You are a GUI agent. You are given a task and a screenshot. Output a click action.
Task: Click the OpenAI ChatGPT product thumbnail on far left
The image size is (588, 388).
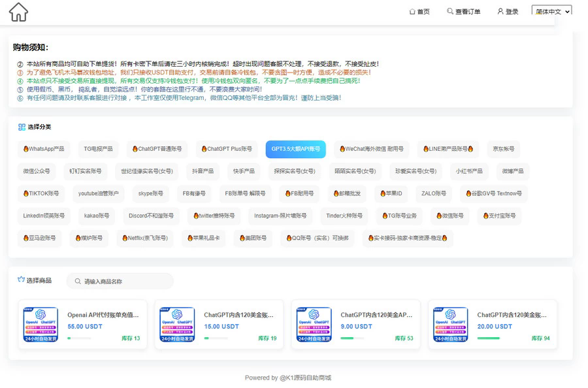[41, 325]
